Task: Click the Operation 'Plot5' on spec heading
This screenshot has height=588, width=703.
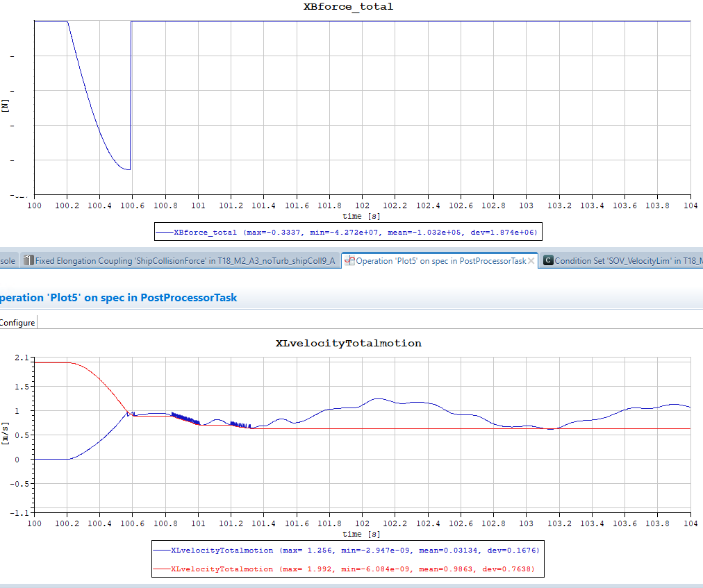Action: [118, 297]
